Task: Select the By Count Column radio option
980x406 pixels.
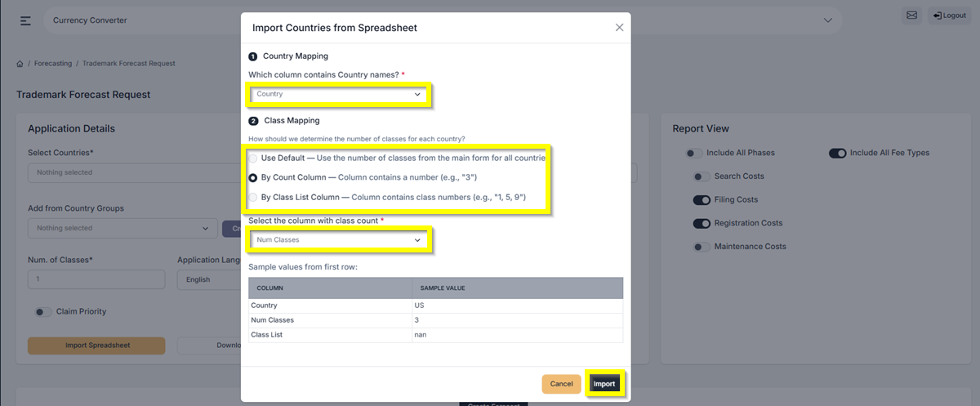Action: coord(253,177)
